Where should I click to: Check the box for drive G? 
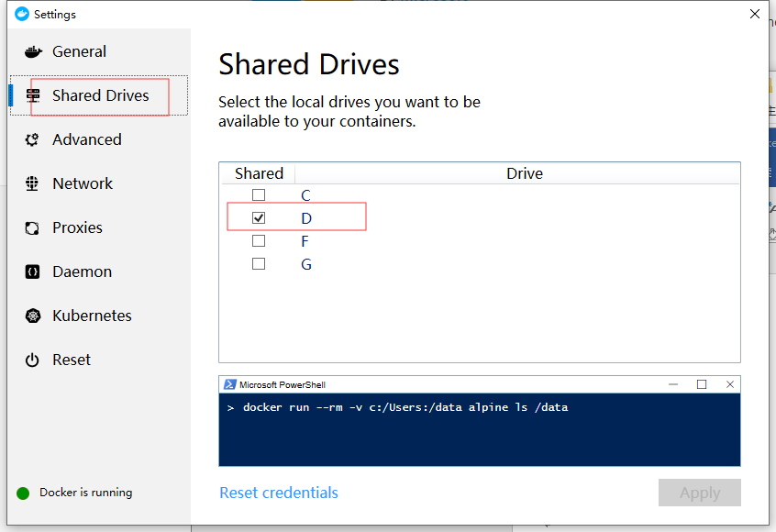point(259,264)
